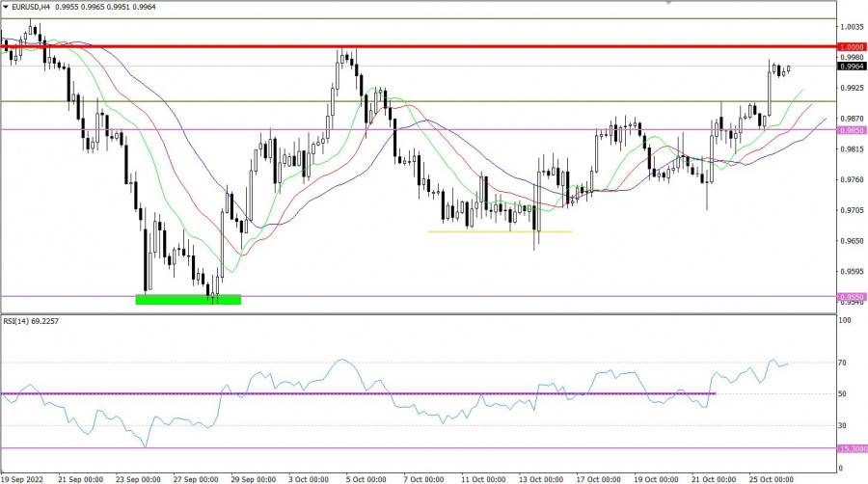
Task: Click the 5 Oct 00:00 time axis label
Action: click(x=367, y=478)
